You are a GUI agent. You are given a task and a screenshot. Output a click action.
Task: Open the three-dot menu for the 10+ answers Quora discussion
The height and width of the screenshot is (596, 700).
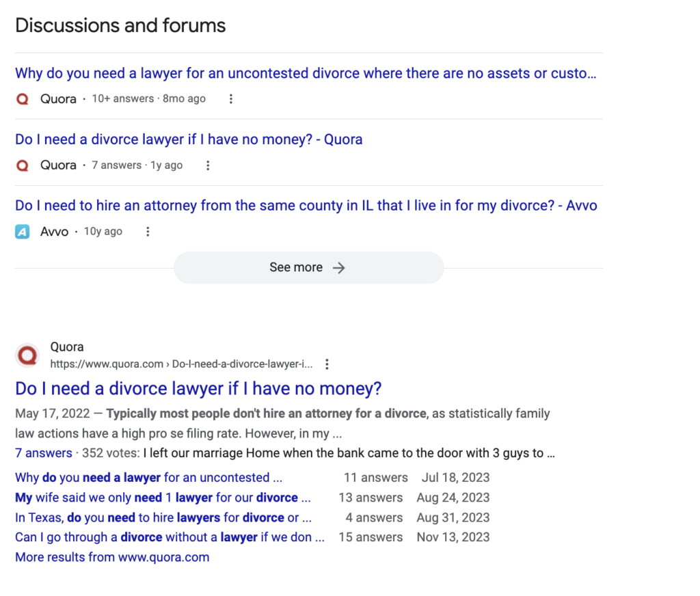point(231,99)
